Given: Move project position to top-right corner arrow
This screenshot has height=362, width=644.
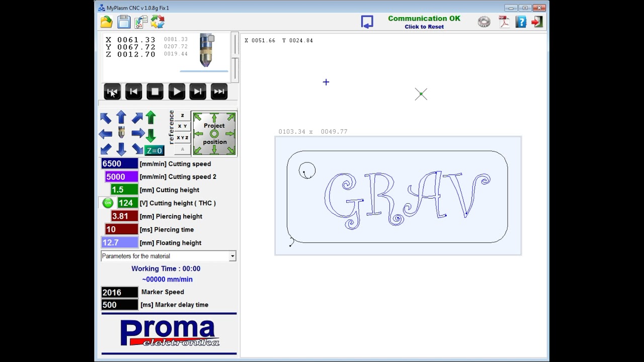Looking at the screenshot, I should tap(230, 117).
